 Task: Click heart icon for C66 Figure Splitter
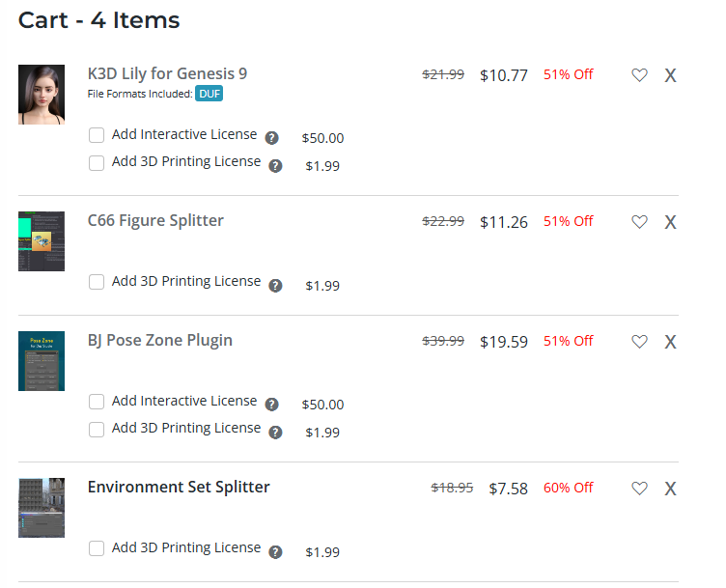pyautogui.click(x=639, y=222)
